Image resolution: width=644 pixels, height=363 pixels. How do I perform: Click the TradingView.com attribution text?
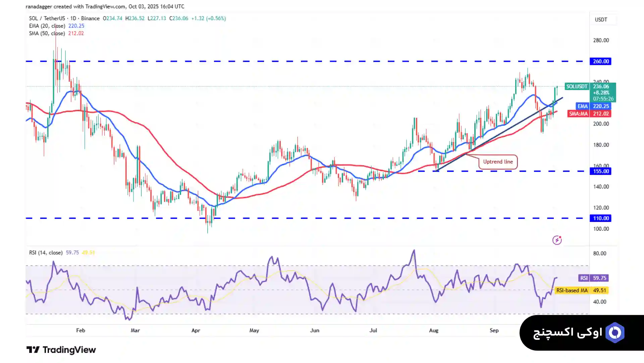[105, 6]
